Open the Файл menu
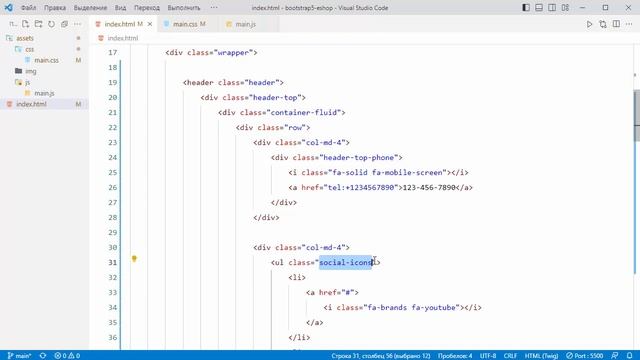 pos(28,8)
